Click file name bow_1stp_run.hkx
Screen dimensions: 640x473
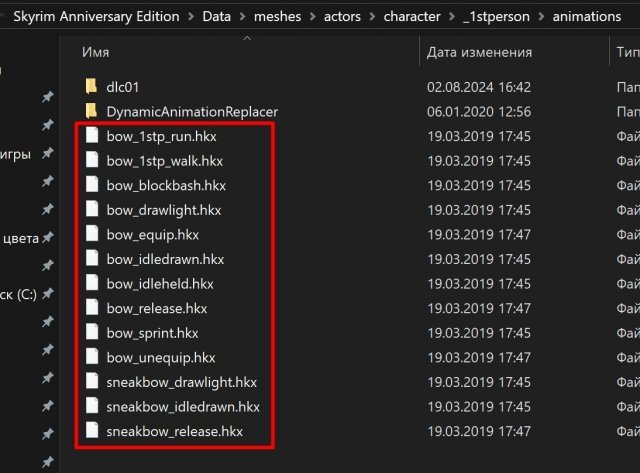coord(161,136)
